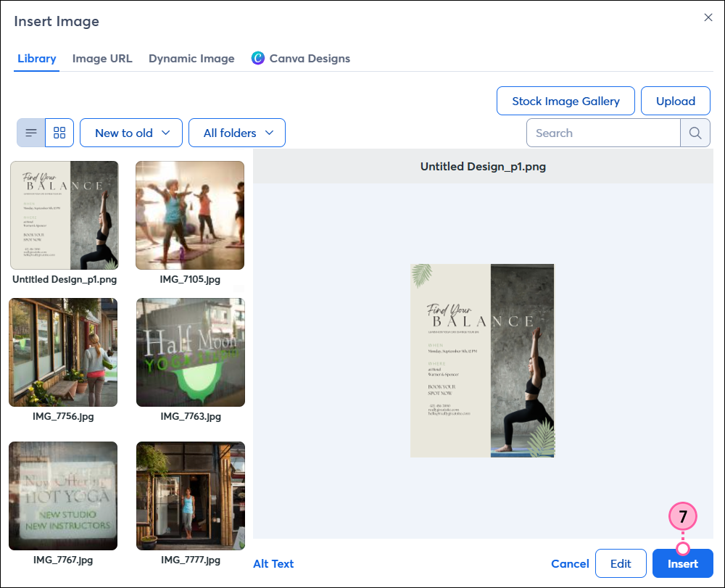Cancel the image insertion
The width and height of the screenshot is (725, 588).
point(570,563)
